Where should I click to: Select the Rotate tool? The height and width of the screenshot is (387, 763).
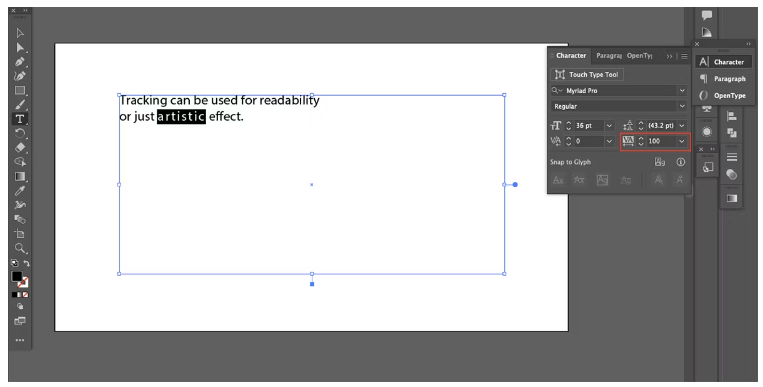20,133
